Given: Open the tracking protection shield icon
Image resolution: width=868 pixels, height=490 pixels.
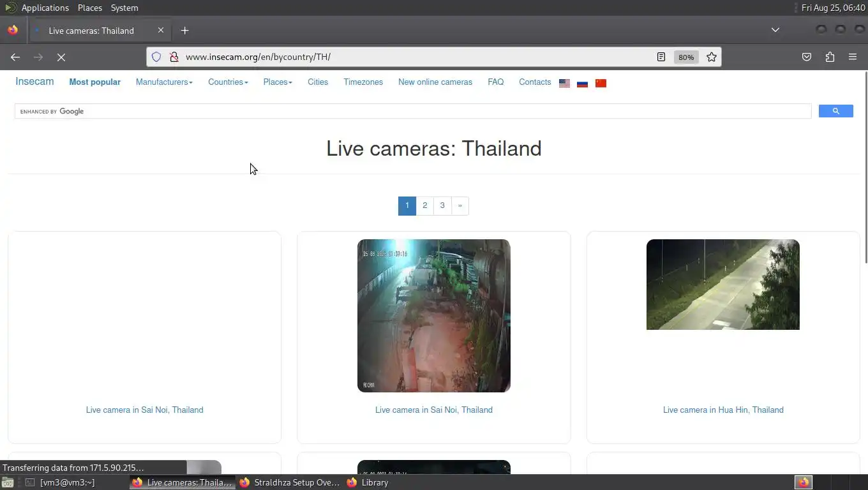Looking at the screenshot, I should [x=156, y=57].
